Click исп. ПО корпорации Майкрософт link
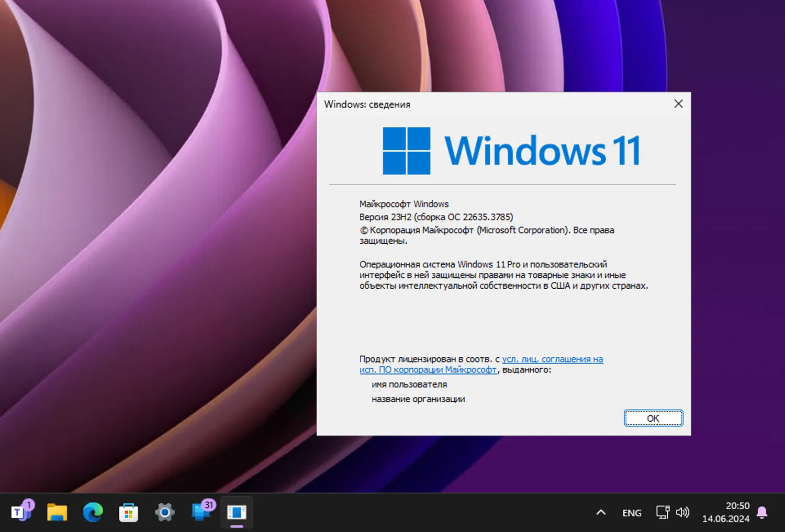The height and width of the screenshot is (532, 785). point(428,370)
